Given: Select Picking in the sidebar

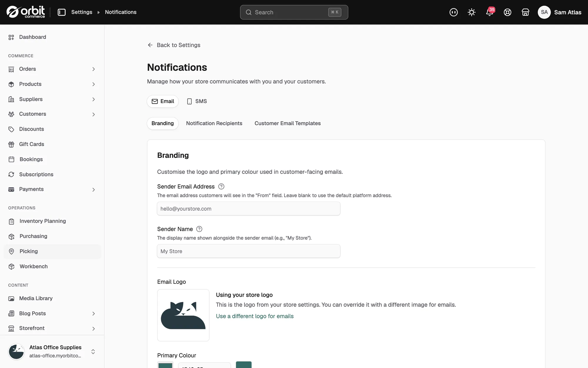Looking at the screenshot, I should [52, 251].
